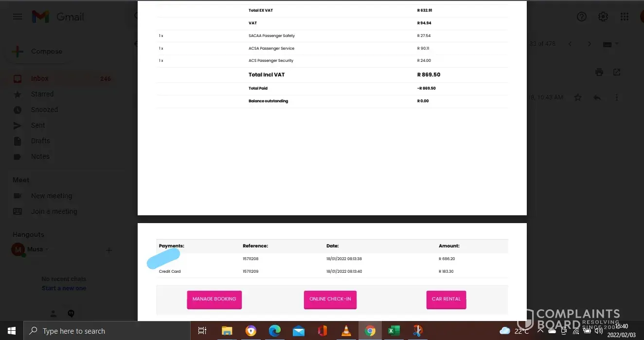Open the Google apps grid

[625, 17]
